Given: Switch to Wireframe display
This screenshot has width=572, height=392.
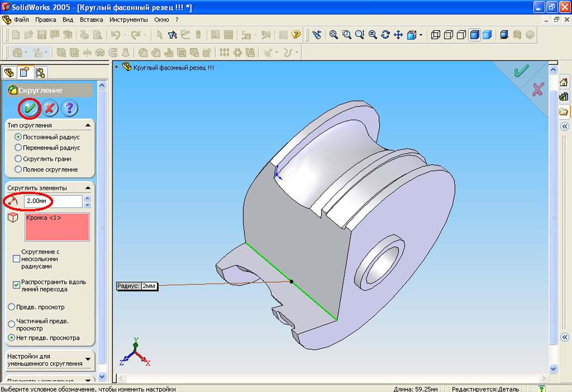Looking at the screenshot, I should click(436, 35).
